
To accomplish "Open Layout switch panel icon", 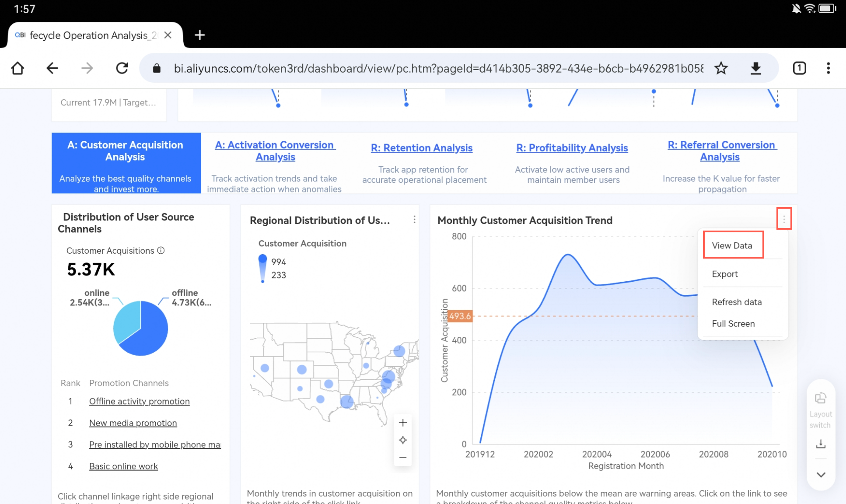I will (821, 398).
